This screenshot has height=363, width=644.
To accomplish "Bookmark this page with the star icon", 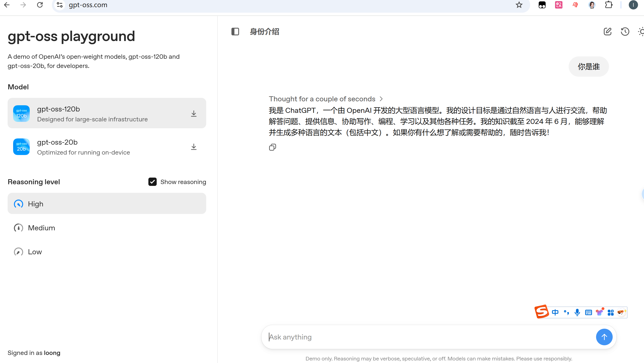I will click(519, 5).
